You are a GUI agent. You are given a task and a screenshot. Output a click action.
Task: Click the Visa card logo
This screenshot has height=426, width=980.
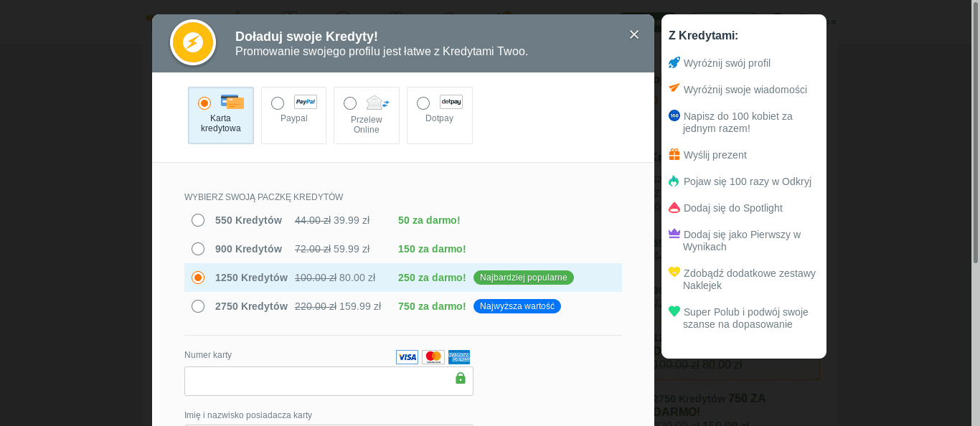[407, 357]
